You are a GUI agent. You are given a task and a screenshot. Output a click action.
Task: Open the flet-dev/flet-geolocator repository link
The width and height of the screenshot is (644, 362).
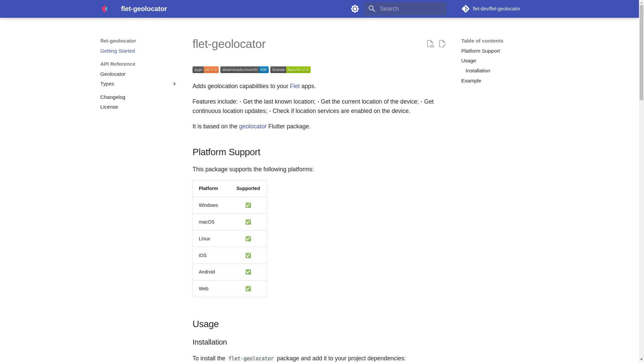491,9
